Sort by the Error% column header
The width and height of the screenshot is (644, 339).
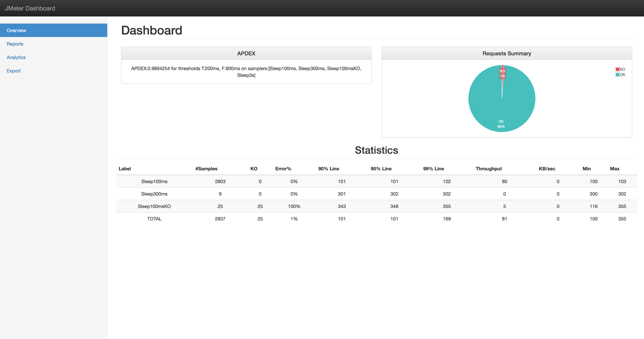click(283, 169)
